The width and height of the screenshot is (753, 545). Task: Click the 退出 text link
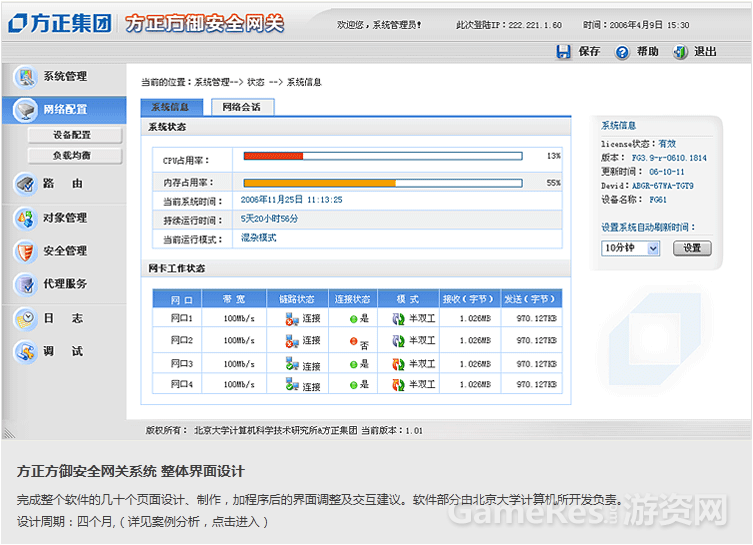click(x=705, y=51)
